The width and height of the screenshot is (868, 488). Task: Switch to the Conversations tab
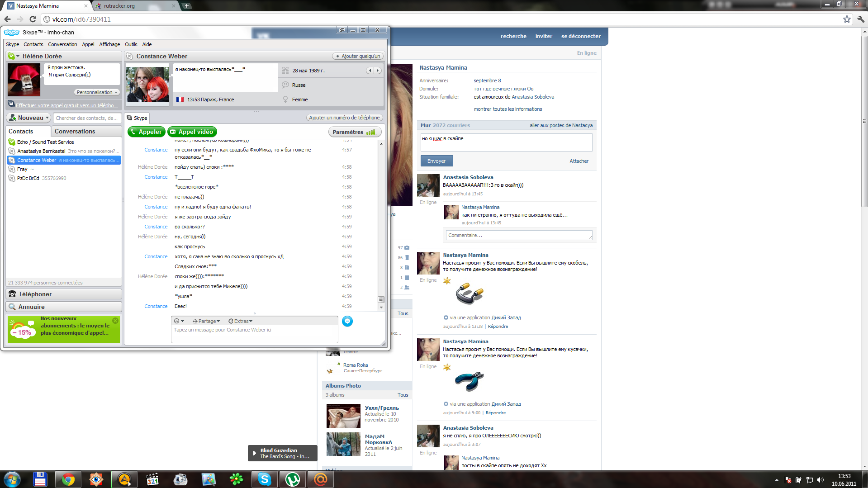[x=86, y=131]
